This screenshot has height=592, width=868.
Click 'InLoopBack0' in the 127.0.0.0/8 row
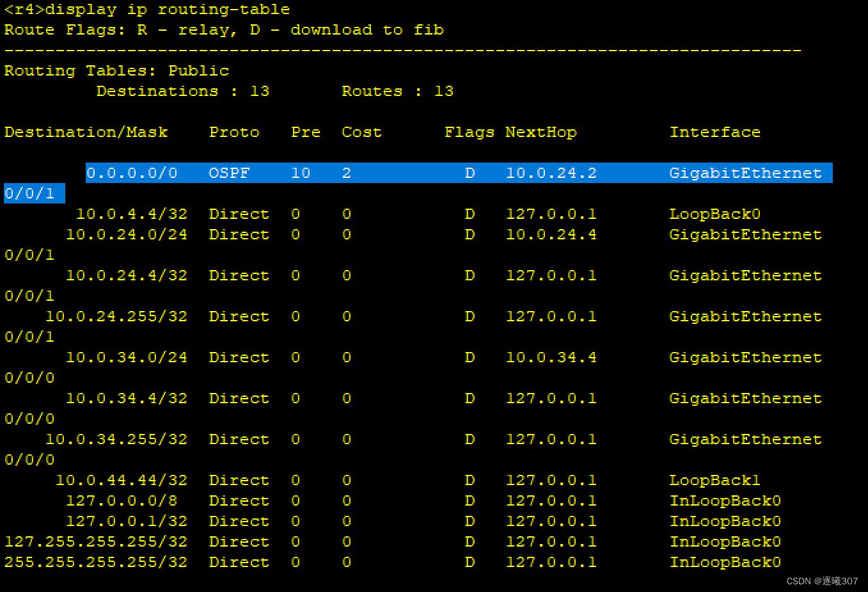[x=725, y=501]
